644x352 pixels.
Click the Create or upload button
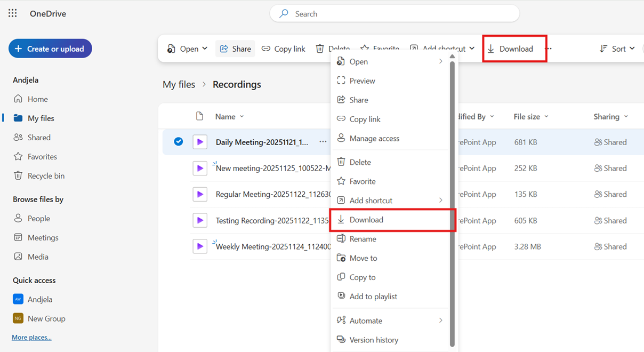pyautogui.click(x=50, y=49)
